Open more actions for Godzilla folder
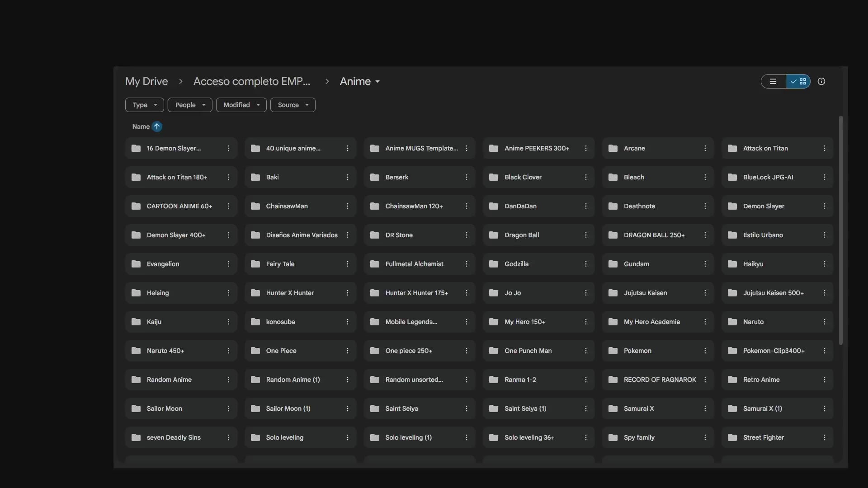 [x=585, y=264]
